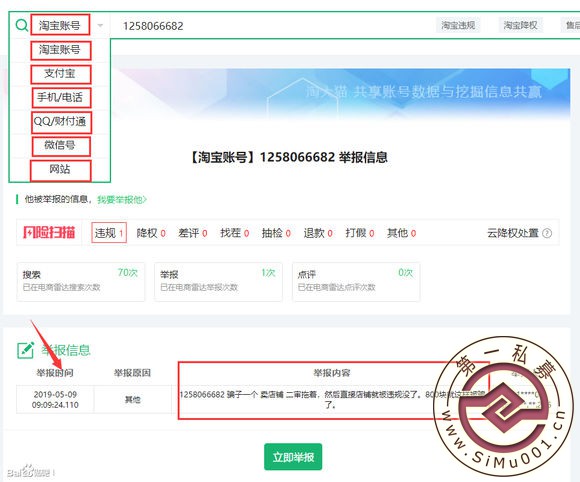Pick QQ/财付通 from the search type list
Screen dimensions: 580x482
pos(60,121)
